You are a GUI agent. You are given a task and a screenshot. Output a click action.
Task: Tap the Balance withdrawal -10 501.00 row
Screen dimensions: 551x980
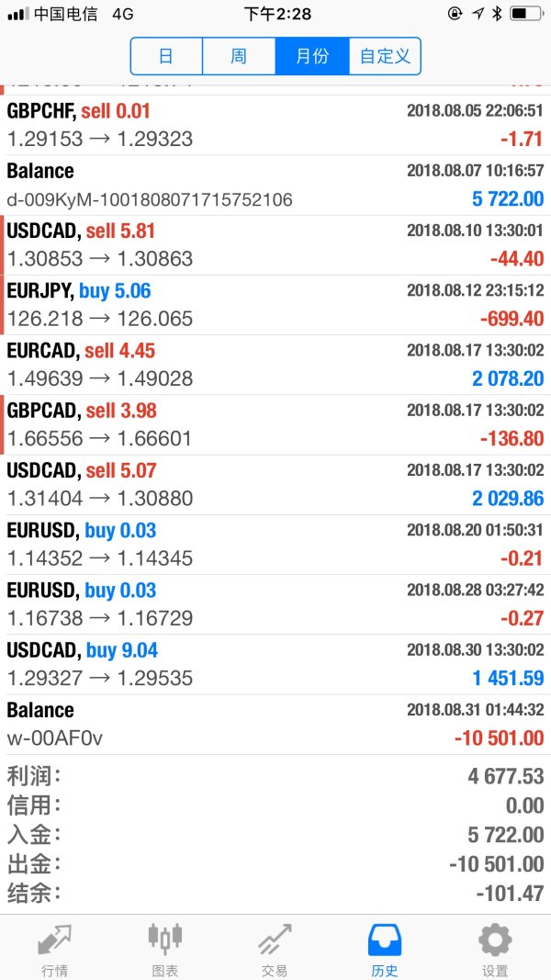(275, 724)
